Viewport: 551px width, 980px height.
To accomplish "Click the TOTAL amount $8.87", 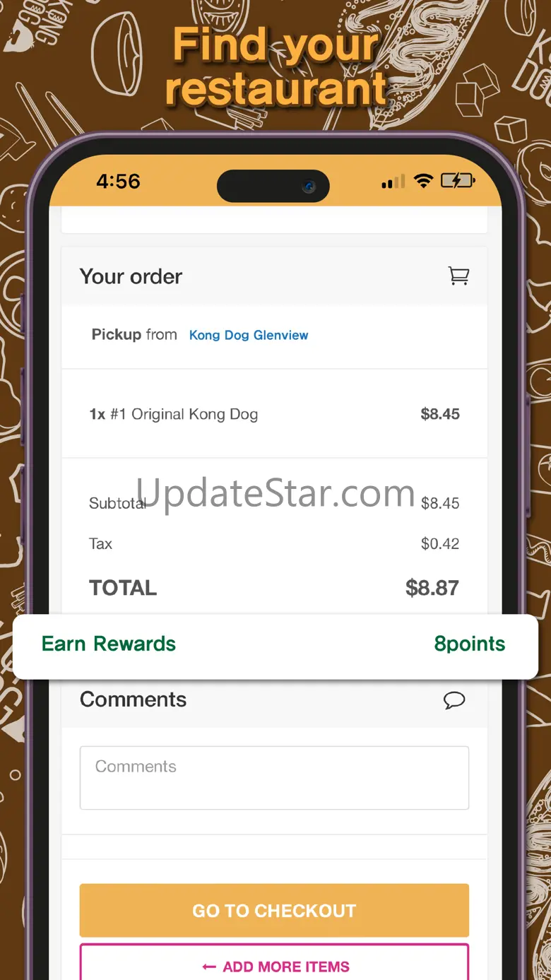I will pyautogui.click(x=432, y=588).
